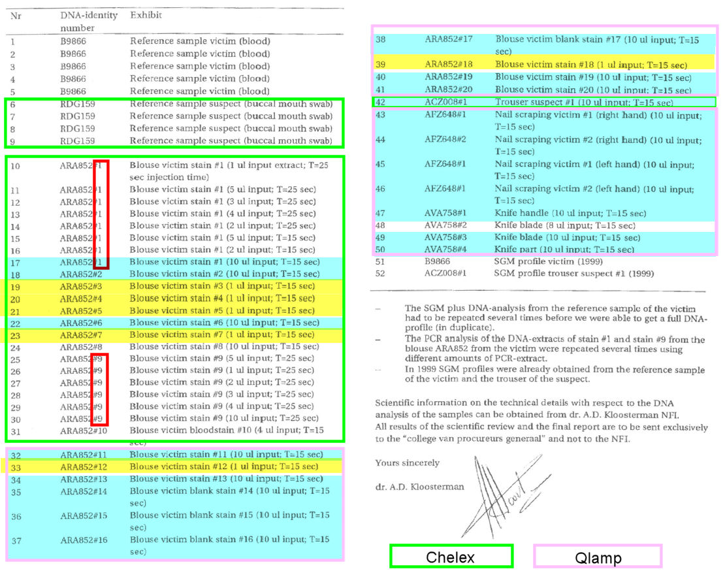Click the 'Chelex' legend label
This screenshot has height=588, width=725.
(x=451, y=557)
